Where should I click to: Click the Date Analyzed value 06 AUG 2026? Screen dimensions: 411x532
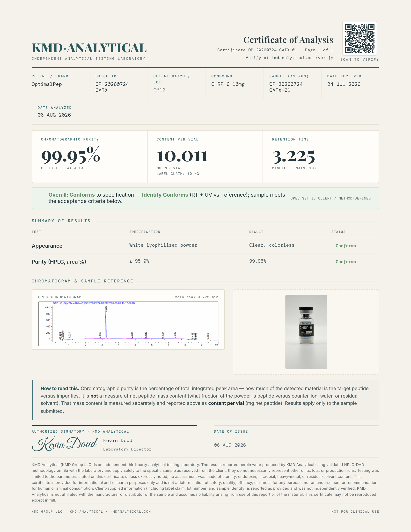pos(54,115)
